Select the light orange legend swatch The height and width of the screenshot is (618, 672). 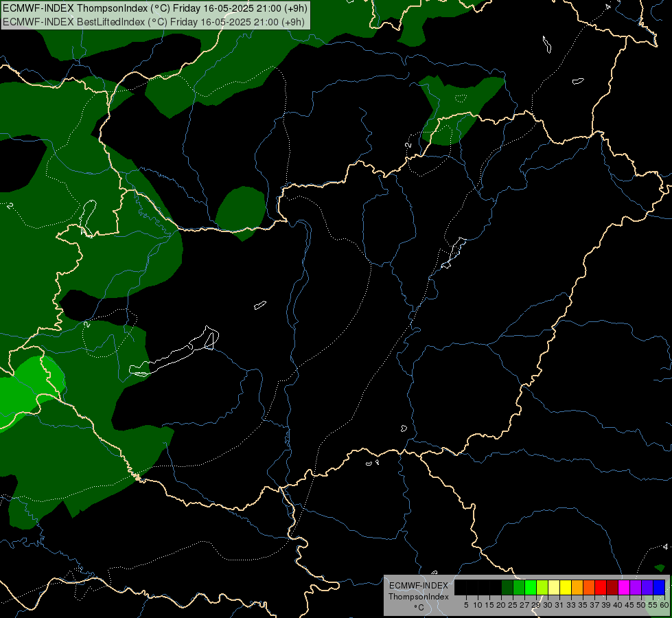click(577, 587)
